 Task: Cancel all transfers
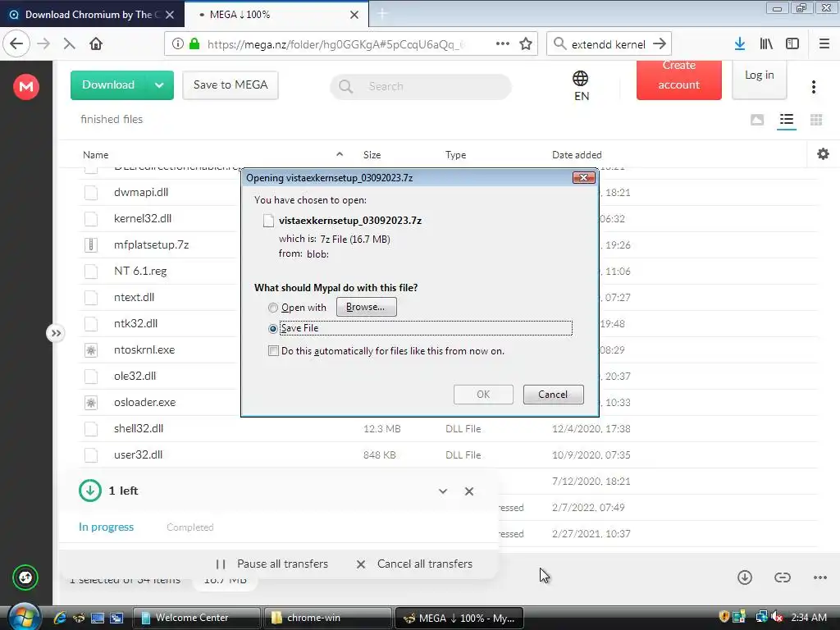pyautogui.click(x=414, y=564)
